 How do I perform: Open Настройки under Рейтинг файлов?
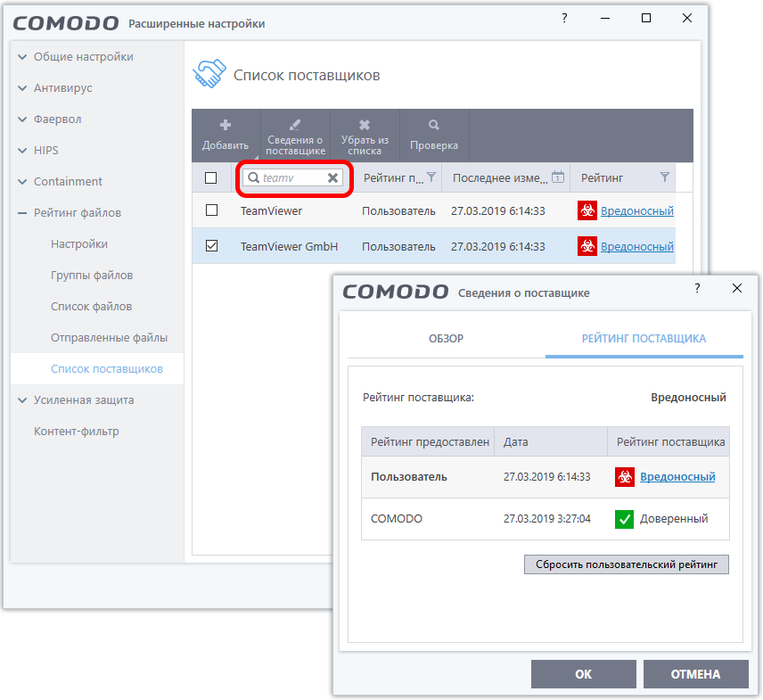point(79,243)
